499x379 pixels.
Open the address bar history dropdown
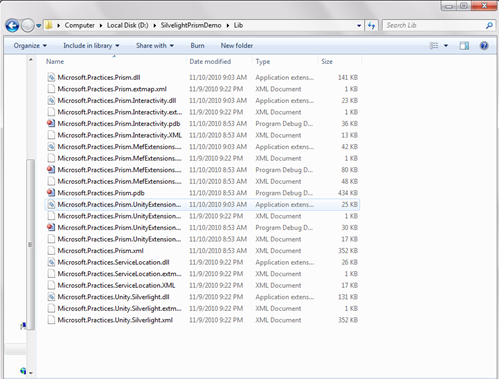click(x=359, y=25)
